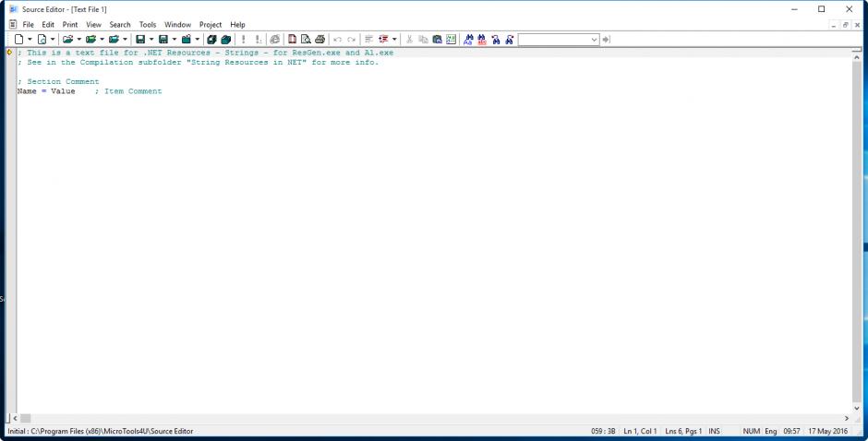The height and width of the screenshot is (441, 868).
Task: Click the Ln 1, Col 1 status field
Action: [x=640, y=431]
